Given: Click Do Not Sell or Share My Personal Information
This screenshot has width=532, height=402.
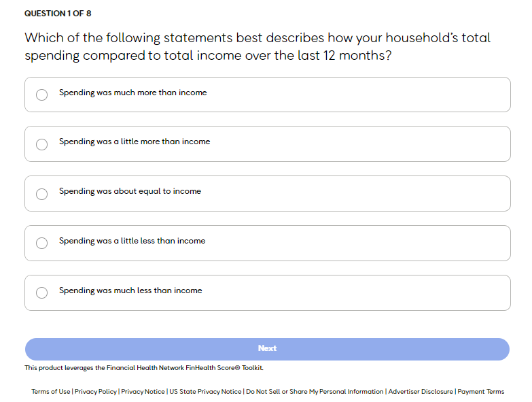Looking at the screenshot, I should point(315,392).
